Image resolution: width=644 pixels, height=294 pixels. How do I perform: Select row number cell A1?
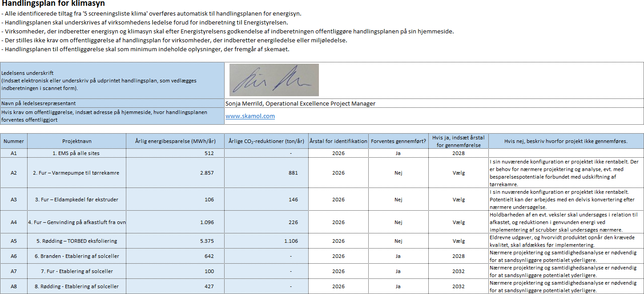point(14,153)
